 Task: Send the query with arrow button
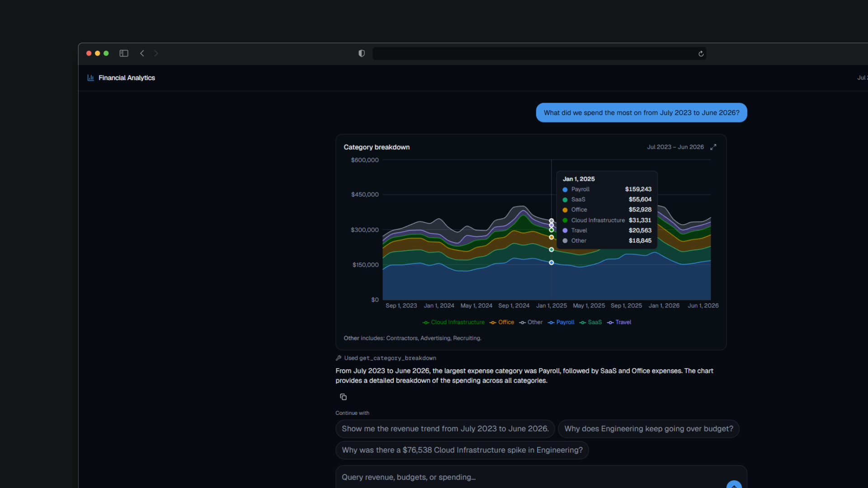pyautogui.click(x=734, y=486)
